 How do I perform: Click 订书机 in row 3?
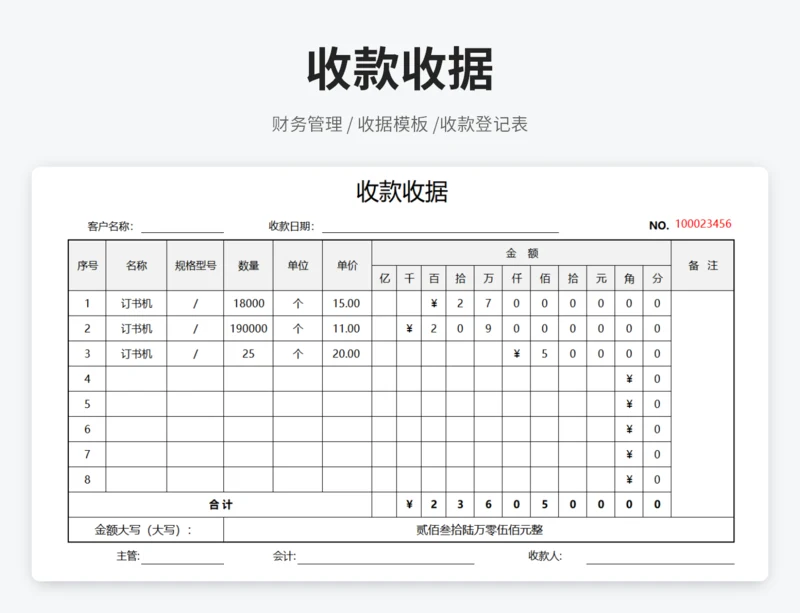(136, 354)
